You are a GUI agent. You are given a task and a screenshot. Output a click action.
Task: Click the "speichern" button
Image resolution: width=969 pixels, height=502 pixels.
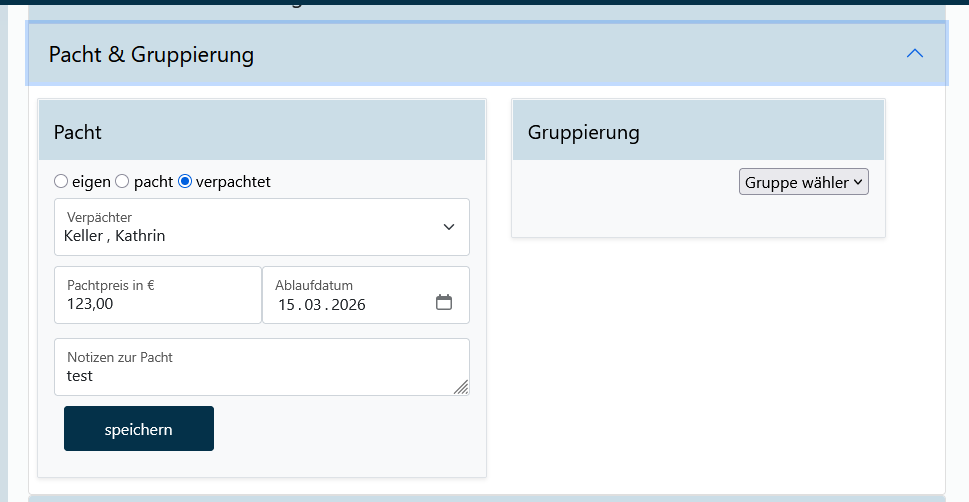[x=139, y=429]
